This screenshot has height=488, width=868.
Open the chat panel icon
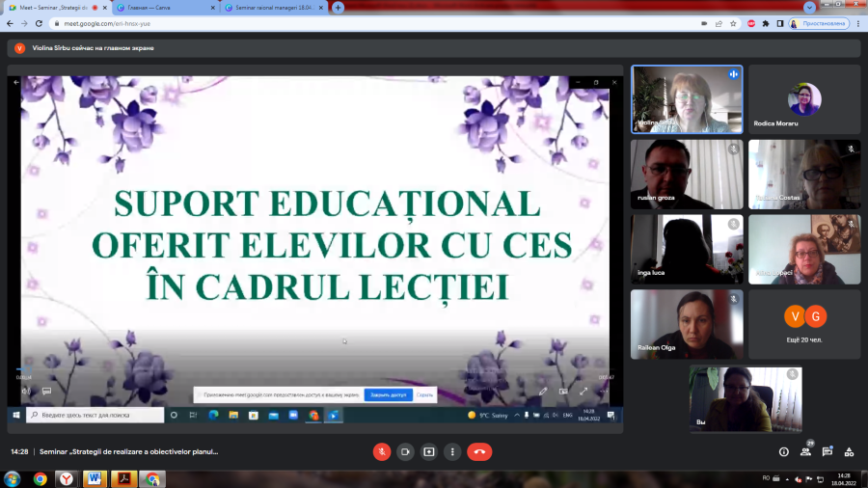(x=827, y=452)
